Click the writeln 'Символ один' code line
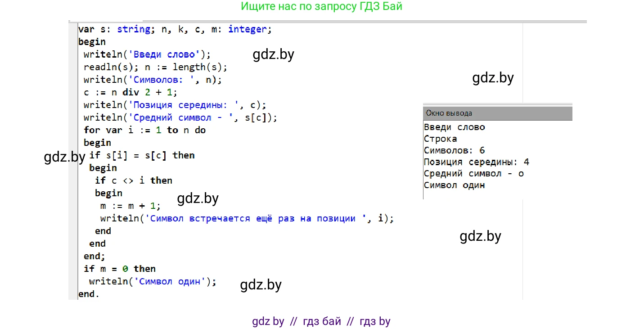Image resolution: width=644 pixels, height=329 pixels. coord(153,281)
